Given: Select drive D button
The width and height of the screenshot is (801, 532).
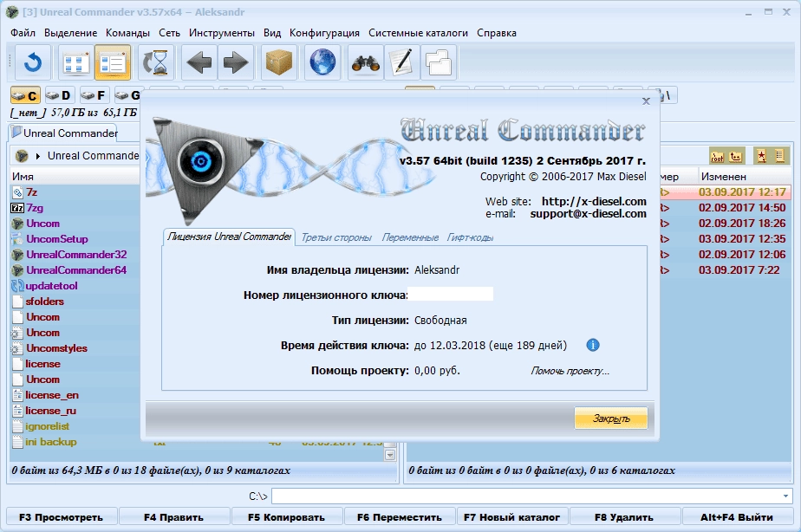Looking at the screenshot, I should (x=59, y=95).
